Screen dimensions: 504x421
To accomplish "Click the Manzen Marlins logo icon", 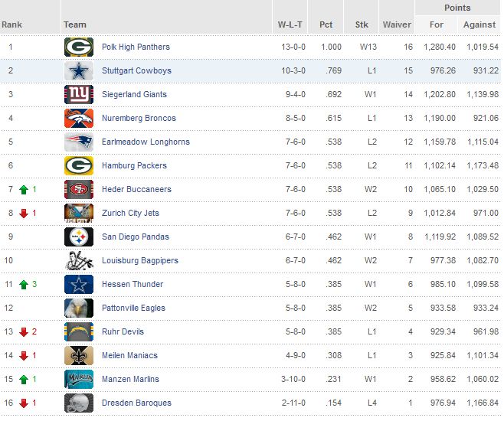I will tap(78, 380).
